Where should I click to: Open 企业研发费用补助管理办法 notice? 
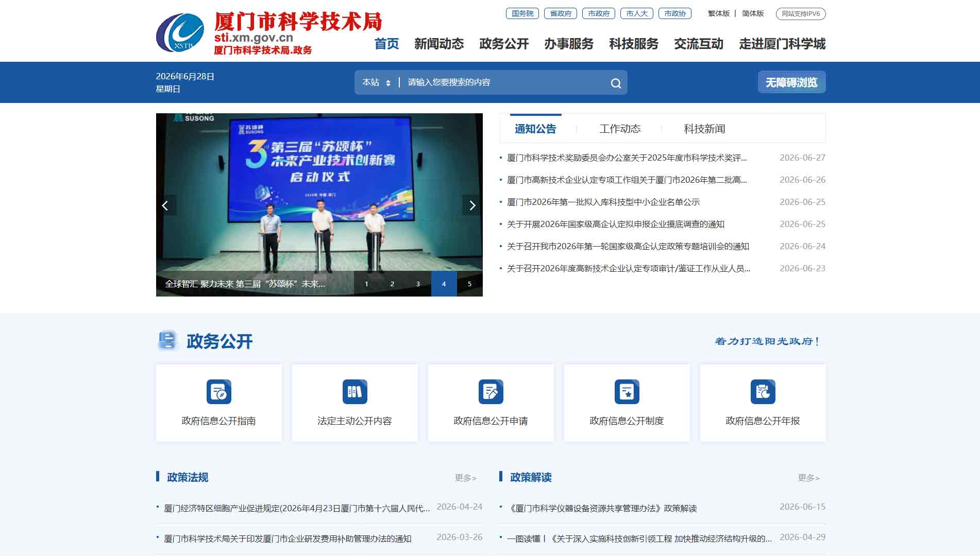point(288,538)
